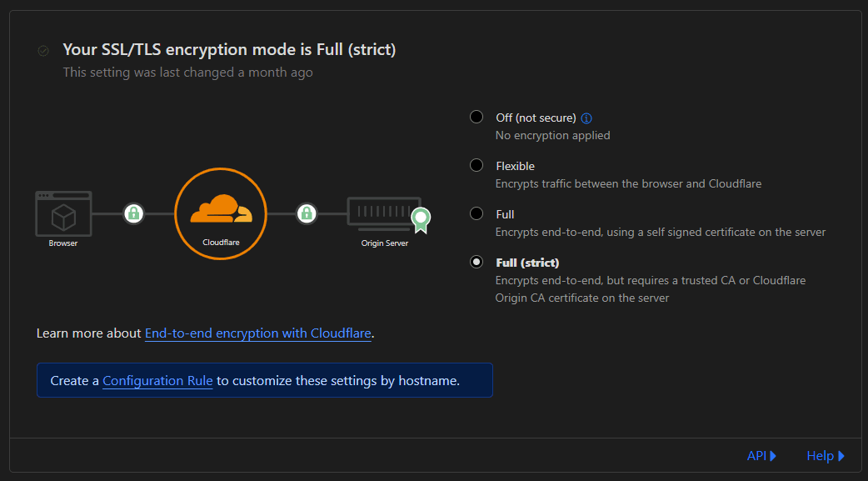
Task: Open the Configuration Rule link
Action: click(x=157, y=380)
